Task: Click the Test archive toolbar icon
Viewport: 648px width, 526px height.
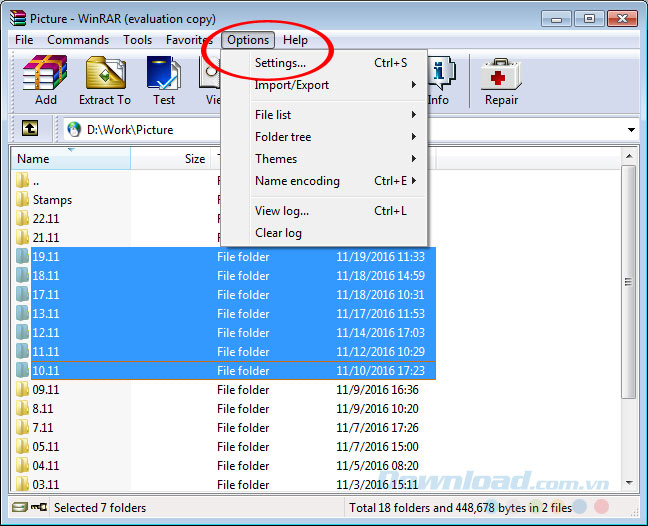Action: point(164,73)
